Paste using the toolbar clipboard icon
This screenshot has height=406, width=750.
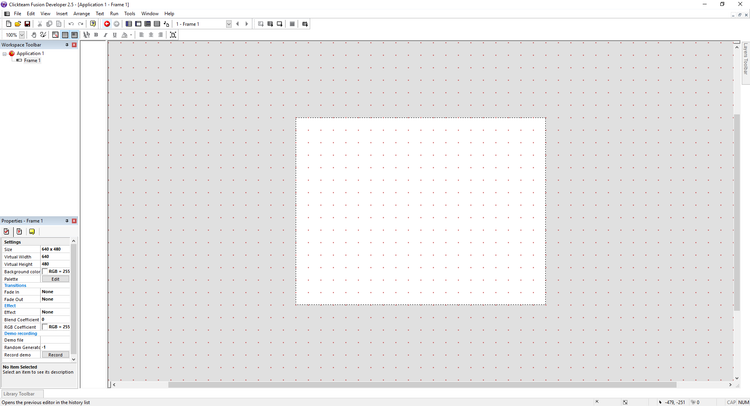pyautogui.click(x=59, y=24)
